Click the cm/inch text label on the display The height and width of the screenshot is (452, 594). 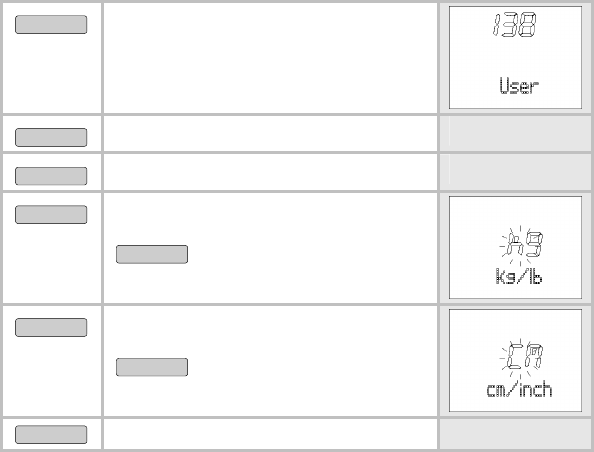(519, 390)
